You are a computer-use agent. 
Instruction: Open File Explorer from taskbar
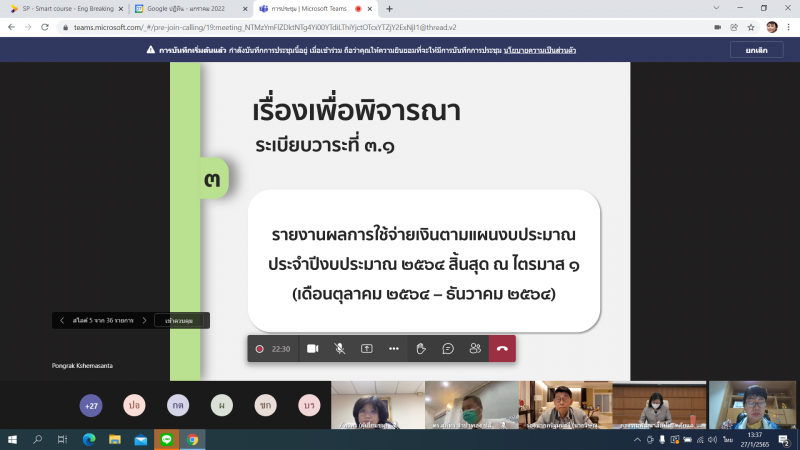point(115,439)
